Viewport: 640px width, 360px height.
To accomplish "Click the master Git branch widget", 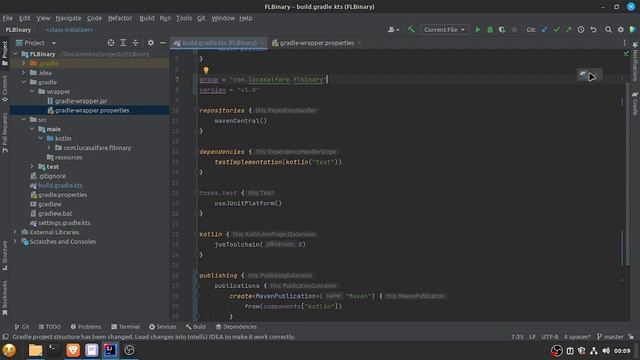I will coord(610,337).
